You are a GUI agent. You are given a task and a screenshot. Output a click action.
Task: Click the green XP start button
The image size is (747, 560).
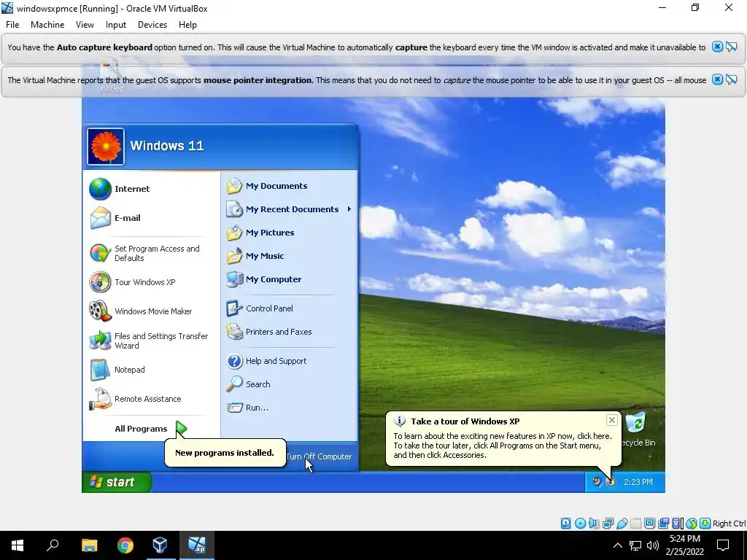pos(117,482)
